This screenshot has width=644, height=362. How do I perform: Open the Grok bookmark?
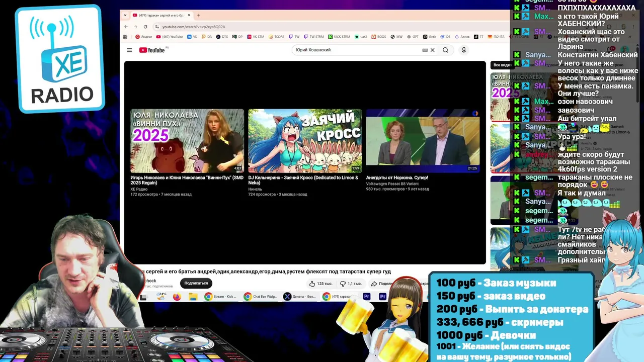click(x=430, y=37)
